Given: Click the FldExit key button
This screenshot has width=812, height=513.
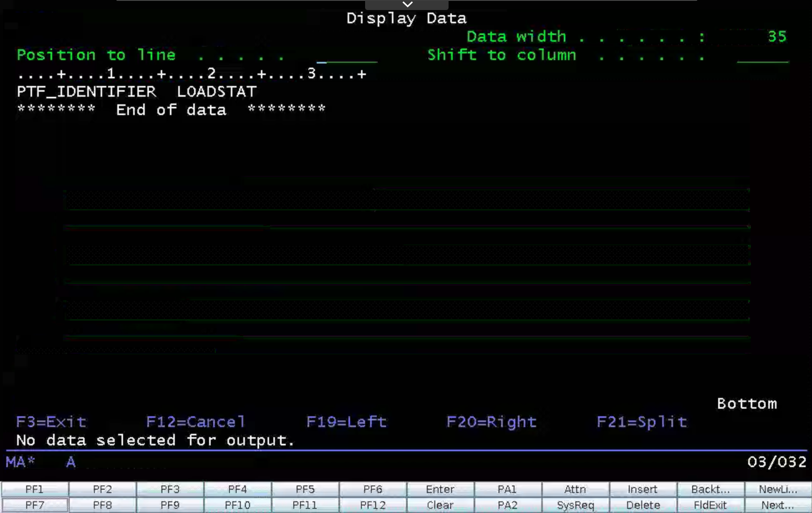Looking at the screenshot, I should [711, 505].
